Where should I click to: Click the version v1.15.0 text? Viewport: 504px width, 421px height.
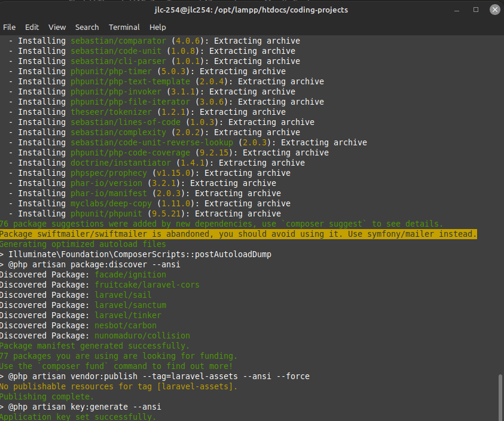coord(173,173)
